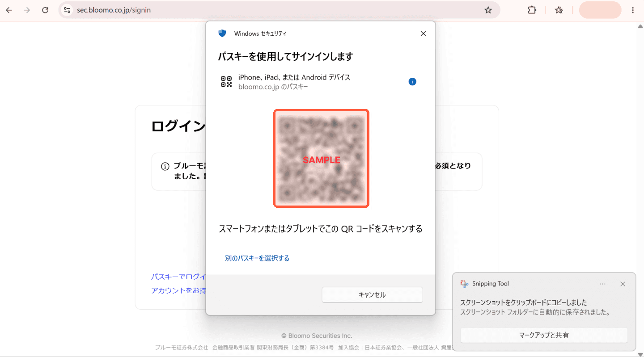Click the パスキーでログイン link on the page
The image size is (644, 357).
coord(178,277)
